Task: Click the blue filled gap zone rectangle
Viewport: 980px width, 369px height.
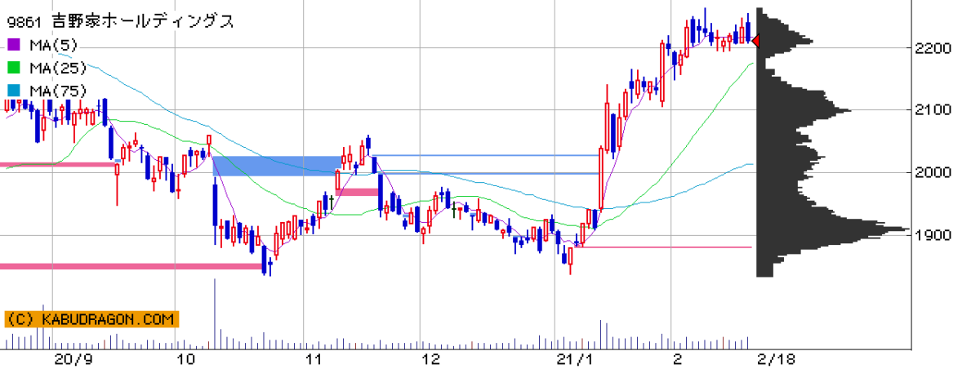Action: (x=278, y=166)
